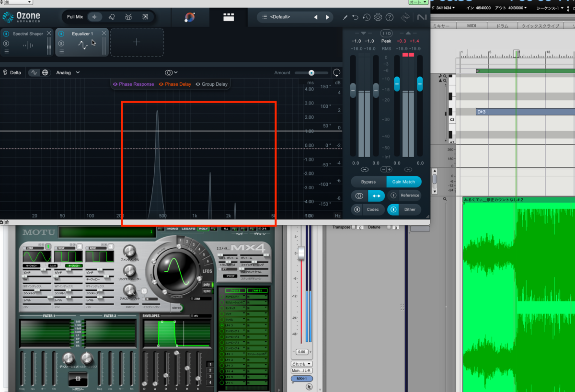Open Equalizer 1 module preset list icon
Image resolution: width=575 pixels, height=392 pixels.
(61, 51)
